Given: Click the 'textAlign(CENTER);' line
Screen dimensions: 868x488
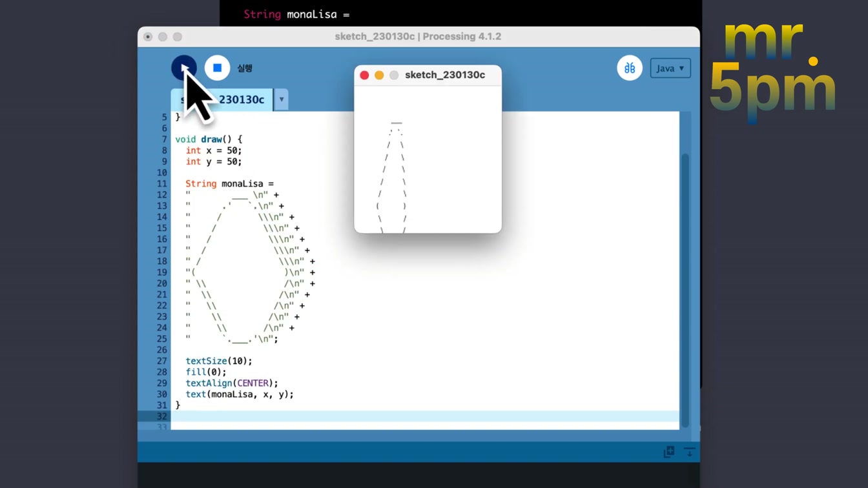Looking at the screenshot, I should point(232,383).
